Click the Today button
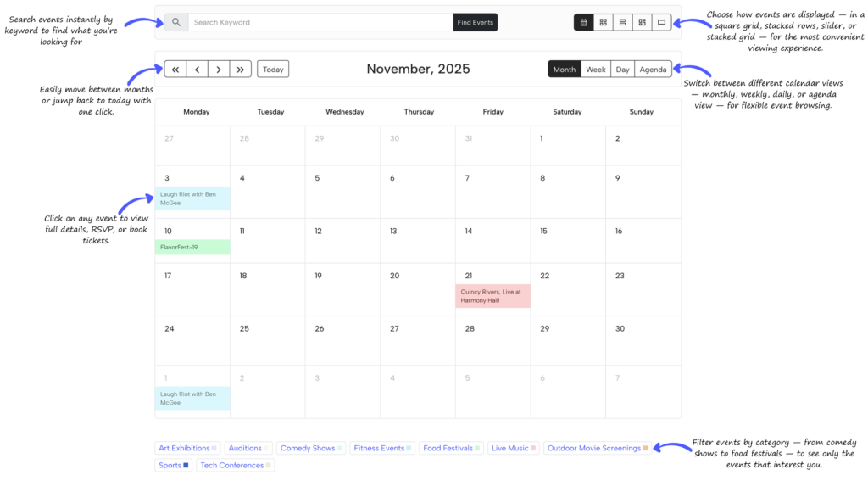The image size is (868, 492). click(273, 70)
